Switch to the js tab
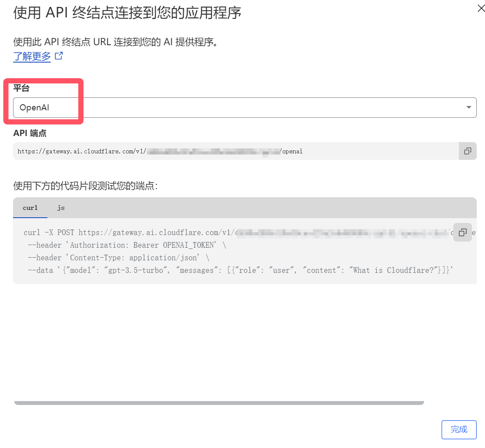The image size is (485, 448). click(x=60, y=208)
